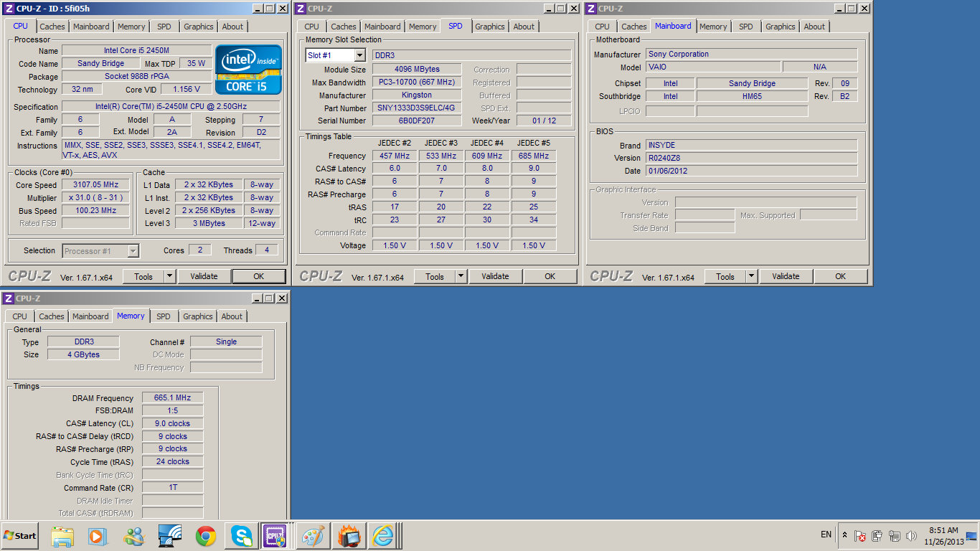Click the Core Speed value 3107.05 MHz
980x551 pixels.
coord(95,185)
